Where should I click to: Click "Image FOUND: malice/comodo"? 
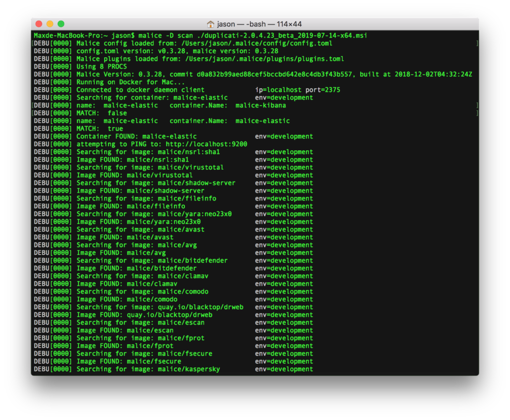pyautogui.click(x=127, y=300)
